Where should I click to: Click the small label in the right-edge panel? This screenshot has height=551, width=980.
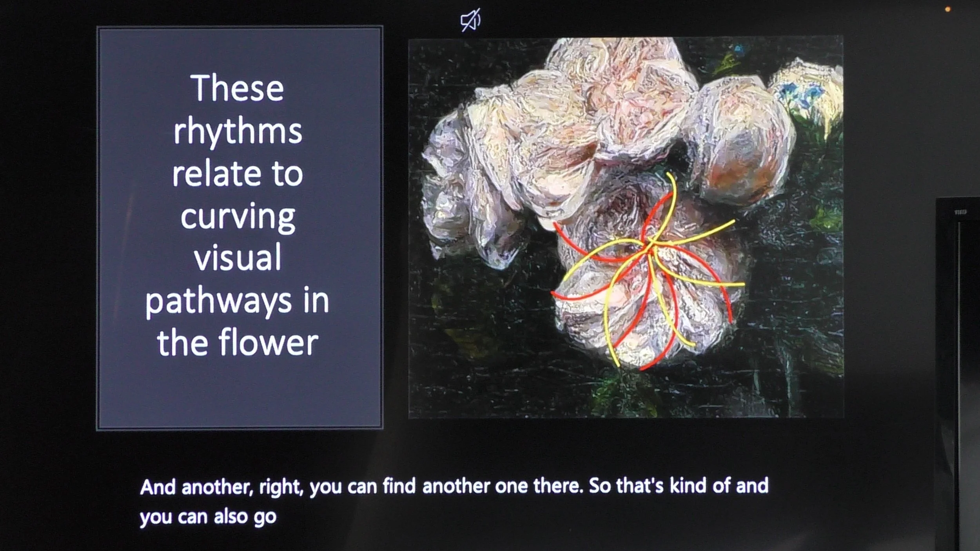pos(960,212)
